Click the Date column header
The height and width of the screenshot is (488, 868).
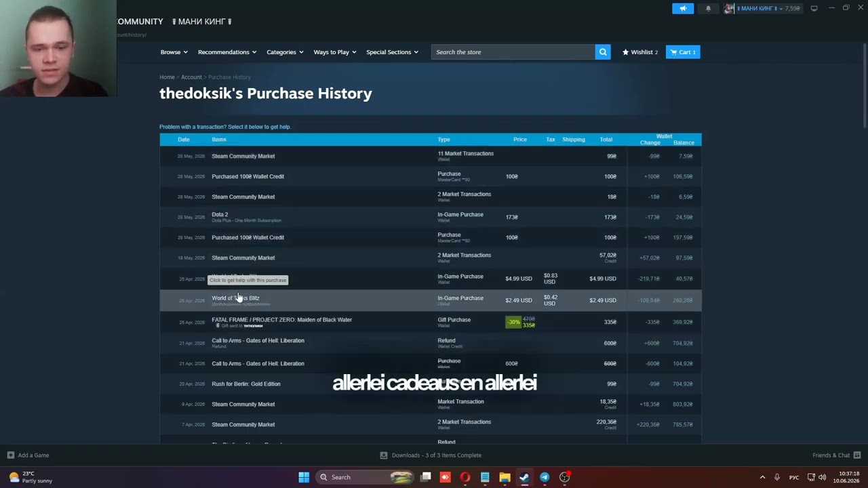click(x=184, y=140)
